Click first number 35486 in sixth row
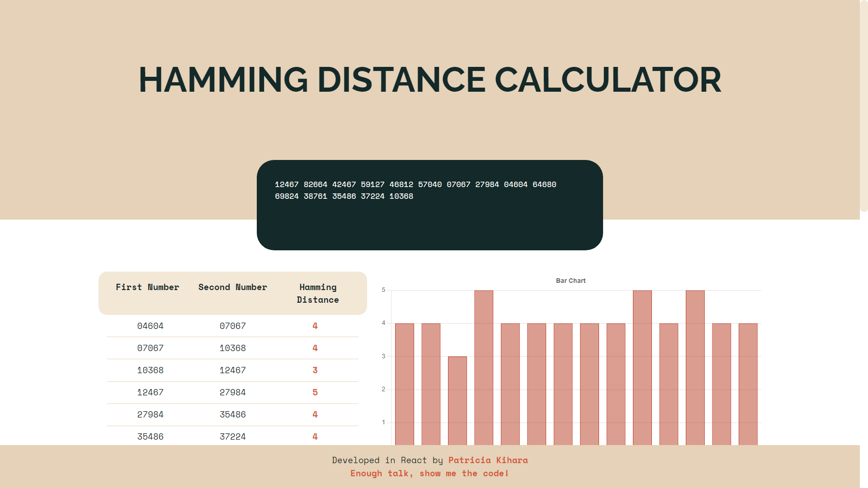Viewport: 868px width, 488px height. [150, 436]
